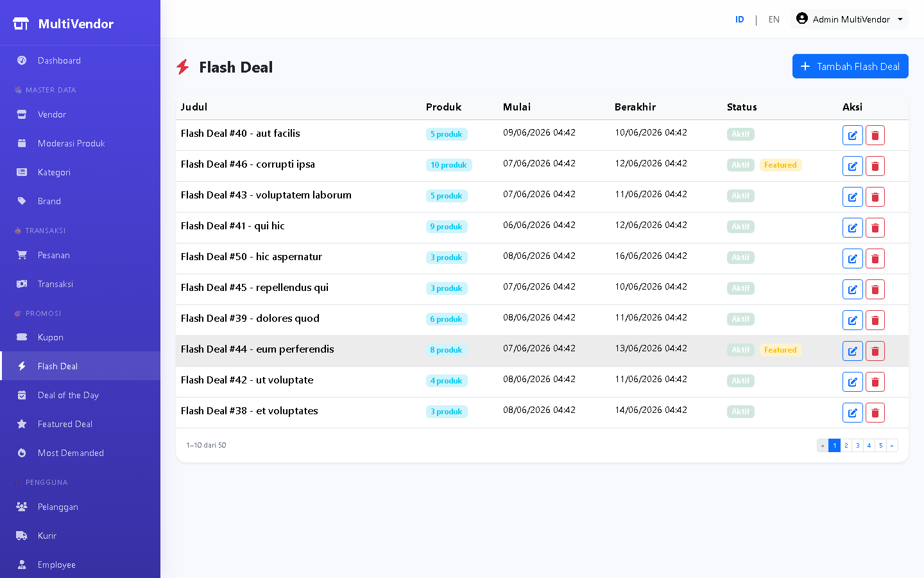Image resolution: width=924 pixels, height=578 pixels.
Task: Open Deal of the Day
Action: click(80, 395)
